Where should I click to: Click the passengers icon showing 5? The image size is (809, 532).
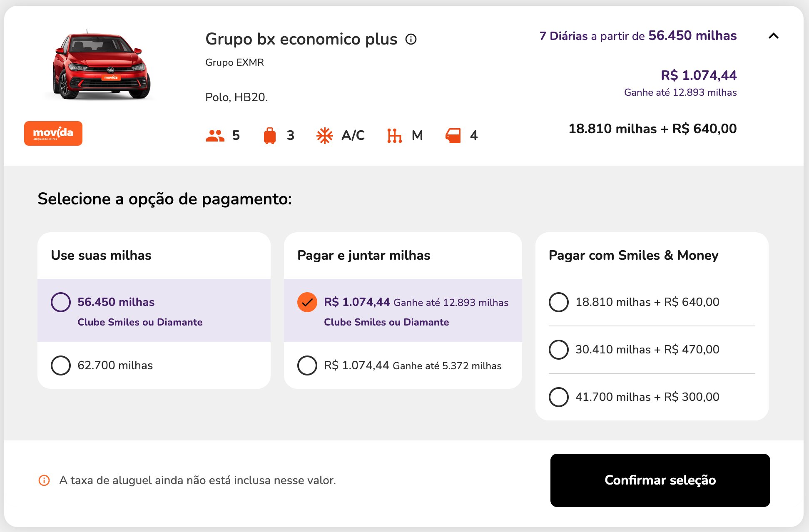click(215, 136)
